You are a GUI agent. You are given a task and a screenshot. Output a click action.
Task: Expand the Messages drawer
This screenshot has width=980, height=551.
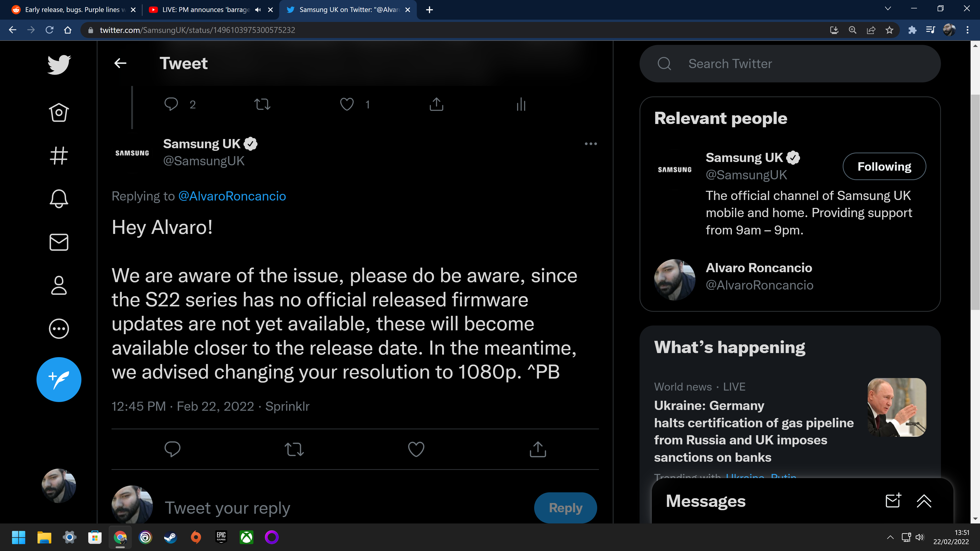(924, 501)
